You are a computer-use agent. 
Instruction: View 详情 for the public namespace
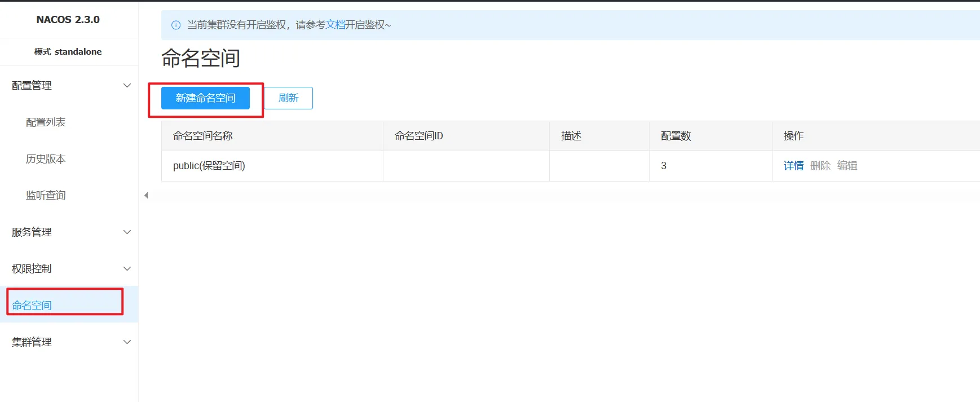click(x=793, y=166)
